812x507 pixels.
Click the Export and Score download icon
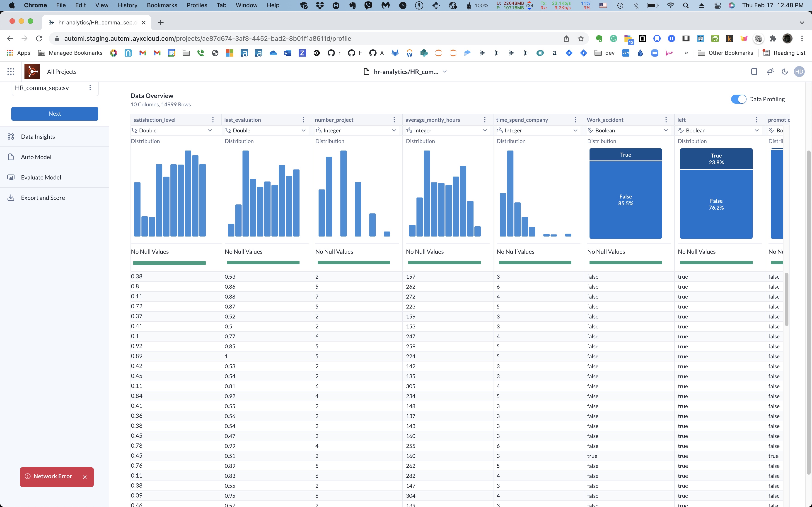coord(11,198)
